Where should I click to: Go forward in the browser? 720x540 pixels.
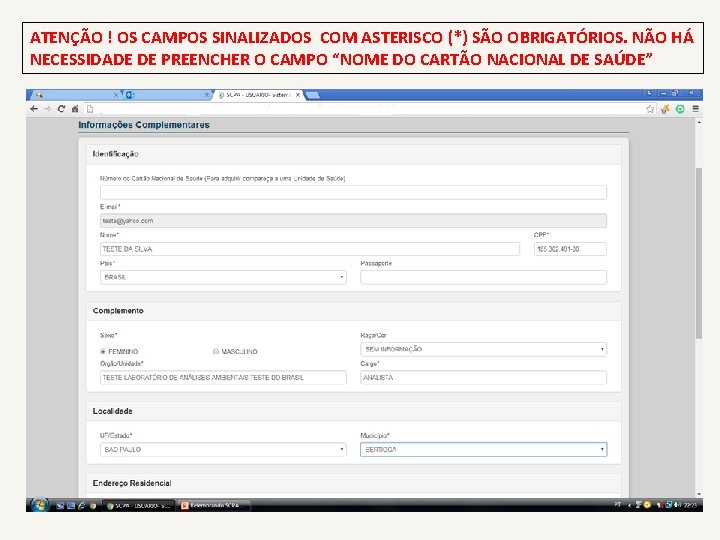click(x=47, y=109)
